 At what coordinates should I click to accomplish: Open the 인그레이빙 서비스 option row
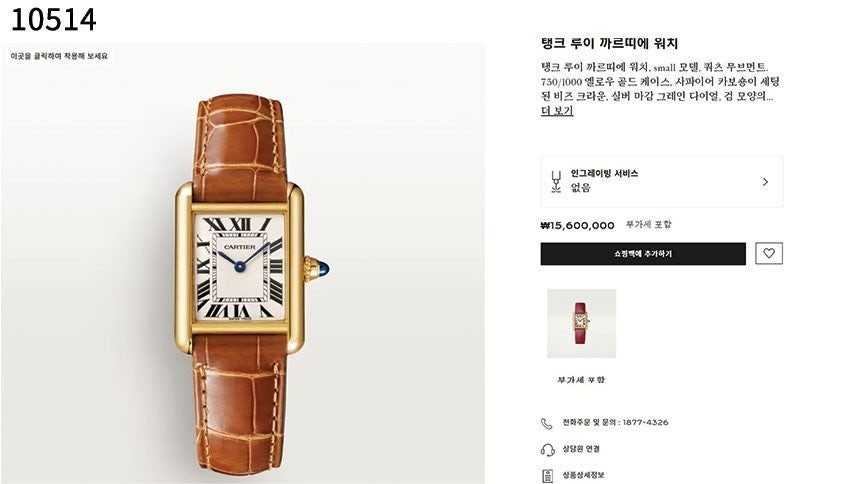click(661, 182)
